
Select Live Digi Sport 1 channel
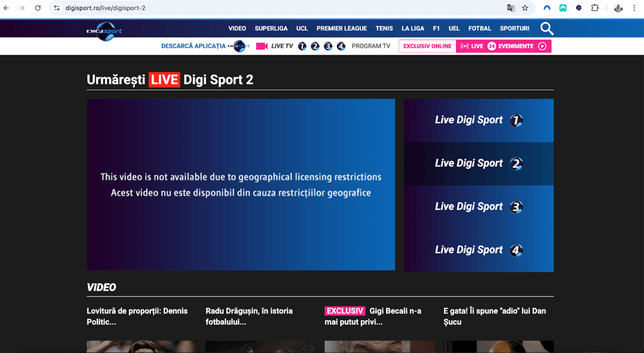479,120
